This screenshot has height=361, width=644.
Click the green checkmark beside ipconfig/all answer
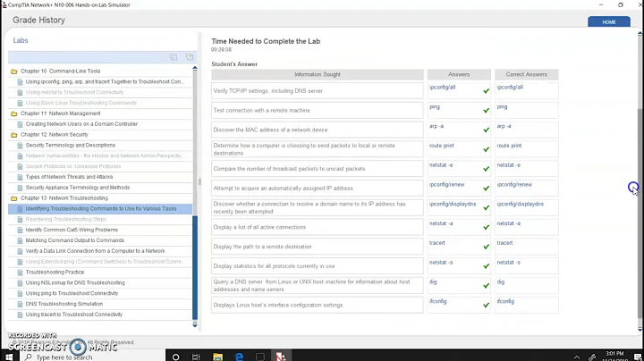point(486,90)
